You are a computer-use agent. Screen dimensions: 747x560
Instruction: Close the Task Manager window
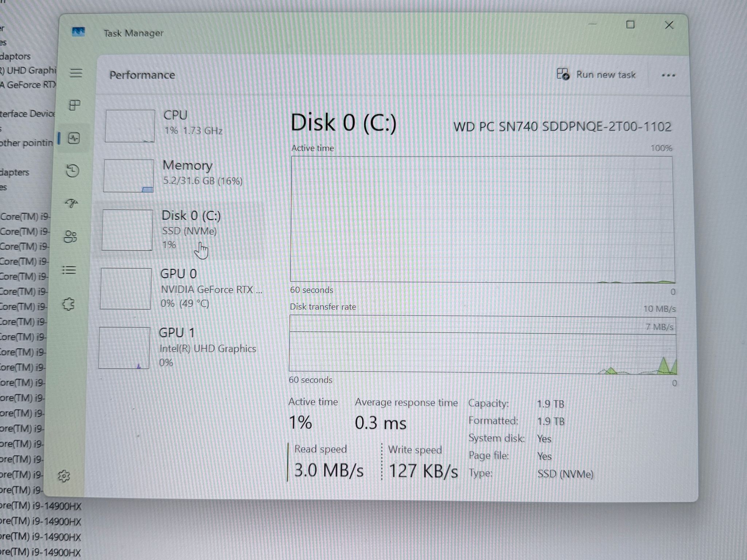(669, 25)
